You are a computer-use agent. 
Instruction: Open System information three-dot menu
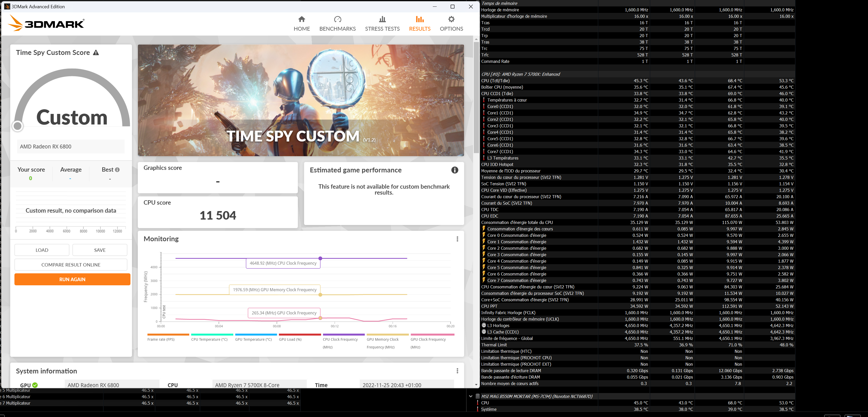457,371
